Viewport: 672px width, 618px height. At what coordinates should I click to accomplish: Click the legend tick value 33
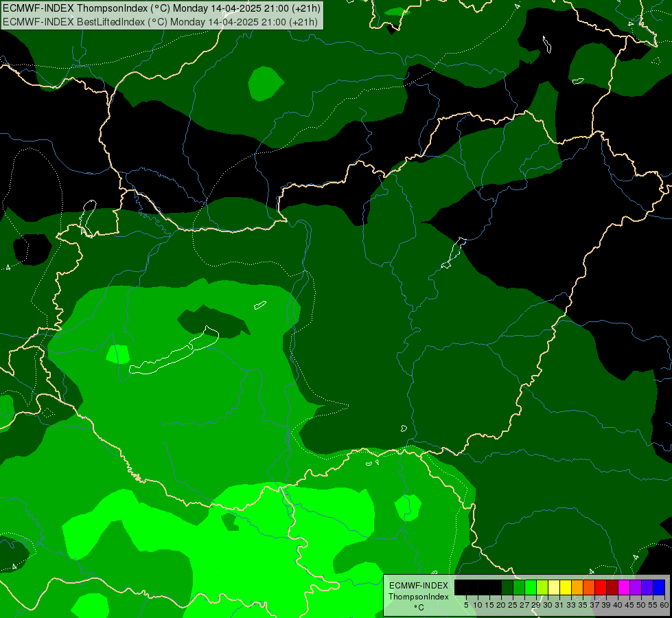[x=571, y=605]
